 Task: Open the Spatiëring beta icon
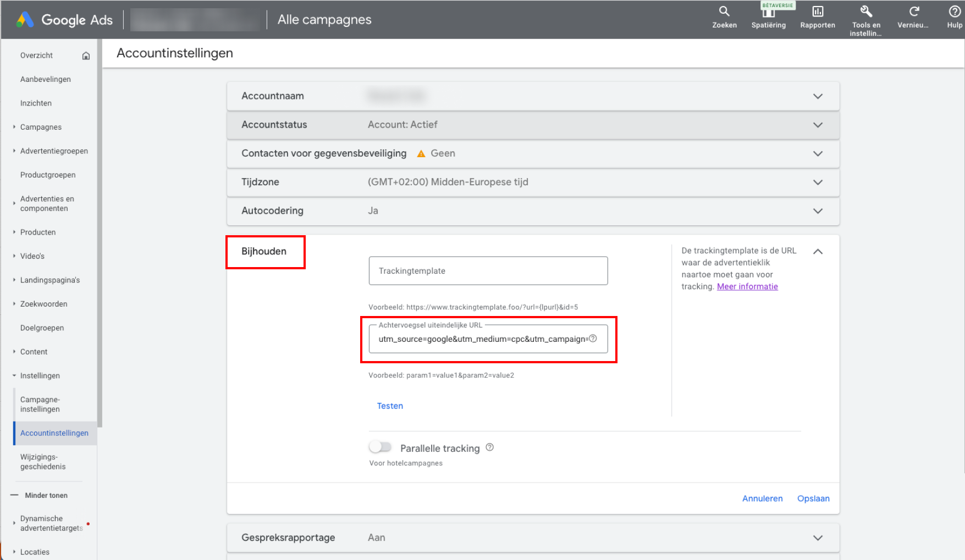click(768, 12)
